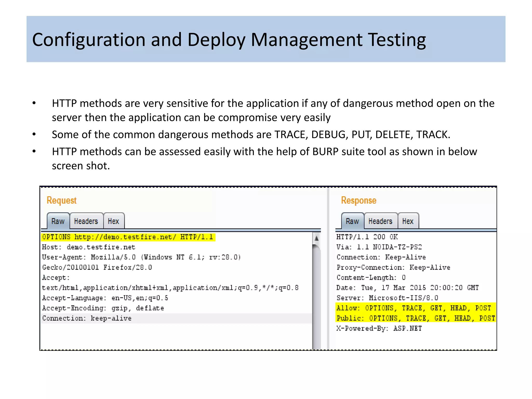This screenshot has height=399, width=532.
Task: Click the request pane vertical scrollbar track
Action: click(316, 297)
